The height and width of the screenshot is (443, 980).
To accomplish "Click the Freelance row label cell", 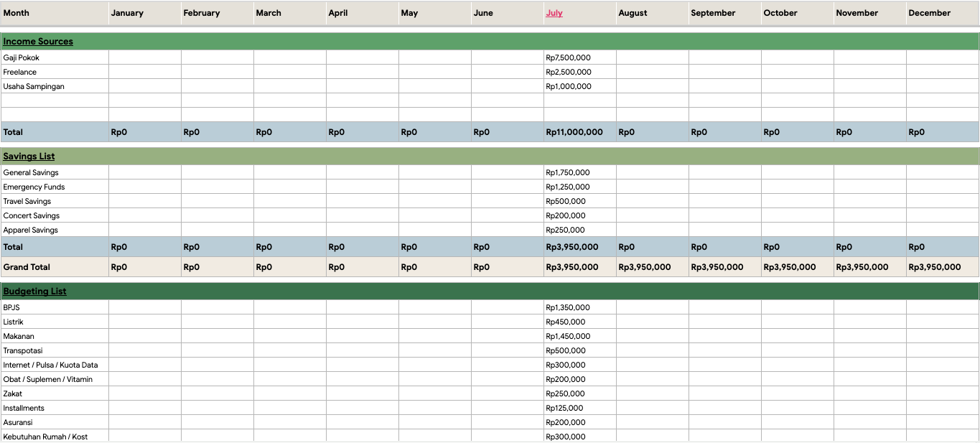I will [55, 72].
